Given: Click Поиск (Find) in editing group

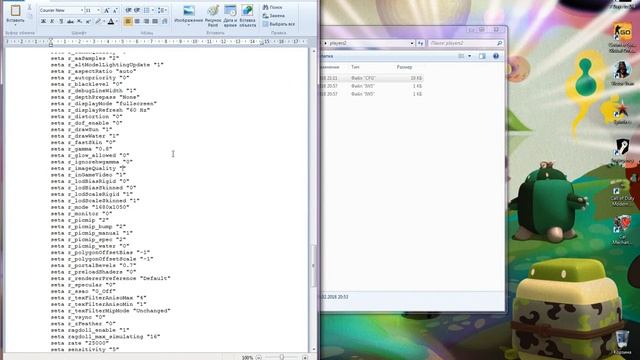Looking at the screenshot, I should coord(272,7).
